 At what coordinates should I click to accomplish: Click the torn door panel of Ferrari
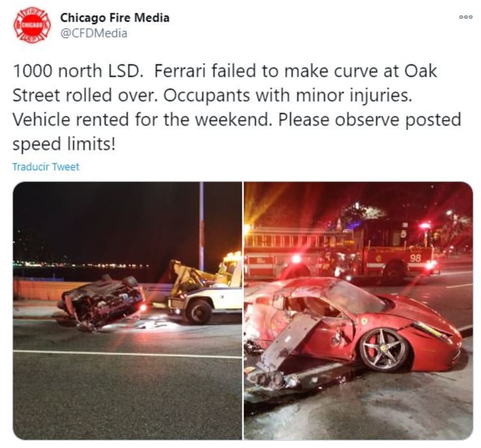289,340
